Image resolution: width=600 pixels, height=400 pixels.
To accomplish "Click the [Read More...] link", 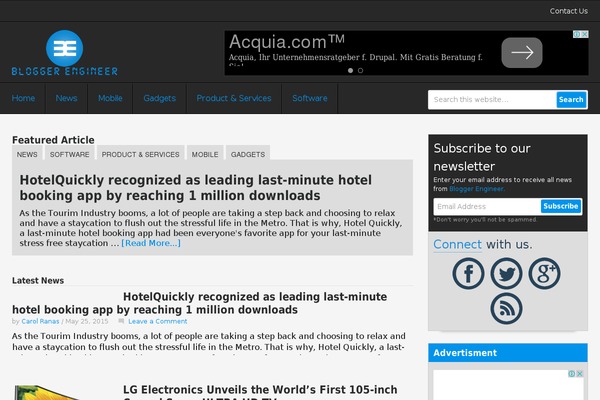I will 151,243.
